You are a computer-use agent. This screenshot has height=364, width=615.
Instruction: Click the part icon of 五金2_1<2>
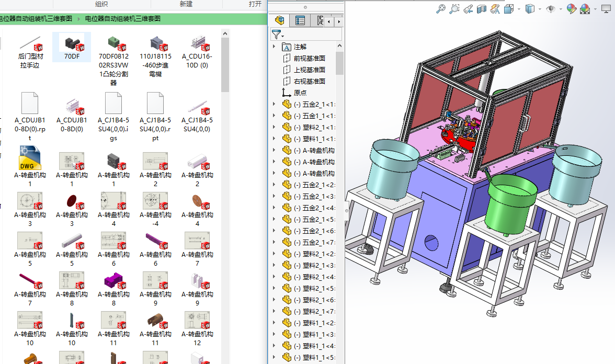click(287, 185)
